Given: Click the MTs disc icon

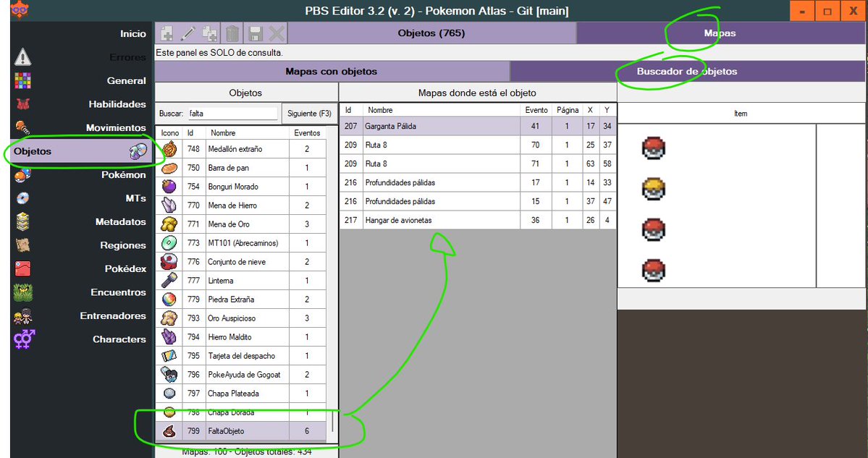Looking at the screenshot, I should pos(22,198).
